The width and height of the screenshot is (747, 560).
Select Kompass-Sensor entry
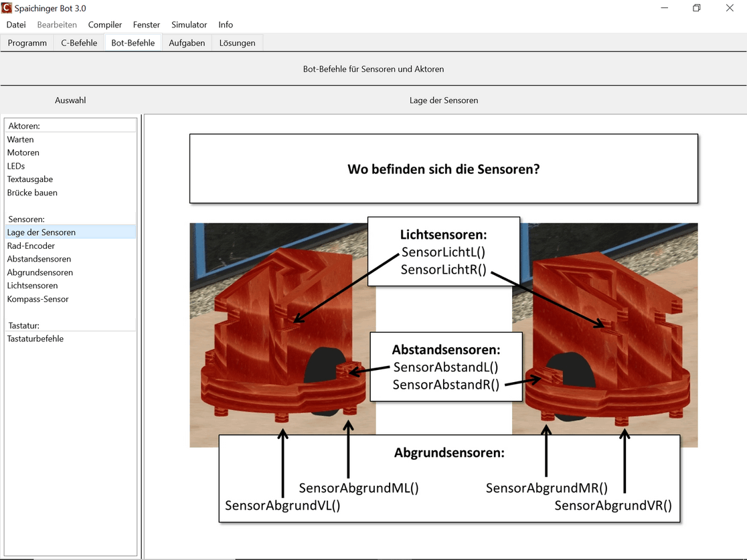click(x=38, y=299)
